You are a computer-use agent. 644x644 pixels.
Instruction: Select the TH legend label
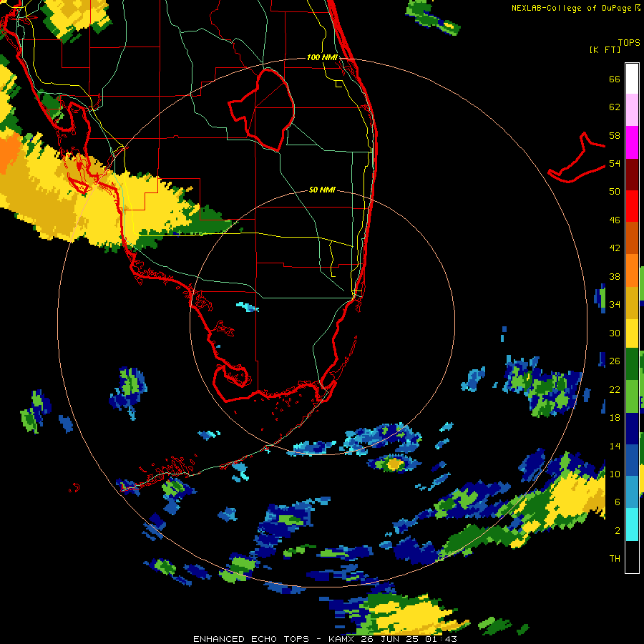click(615, 559)
